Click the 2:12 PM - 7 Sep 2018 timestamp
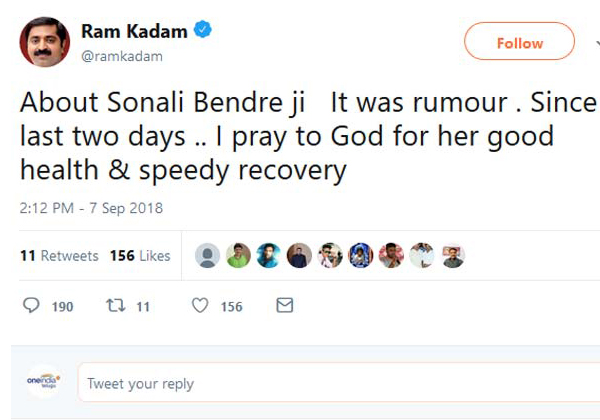600x420 pixels. click(91, 209)
